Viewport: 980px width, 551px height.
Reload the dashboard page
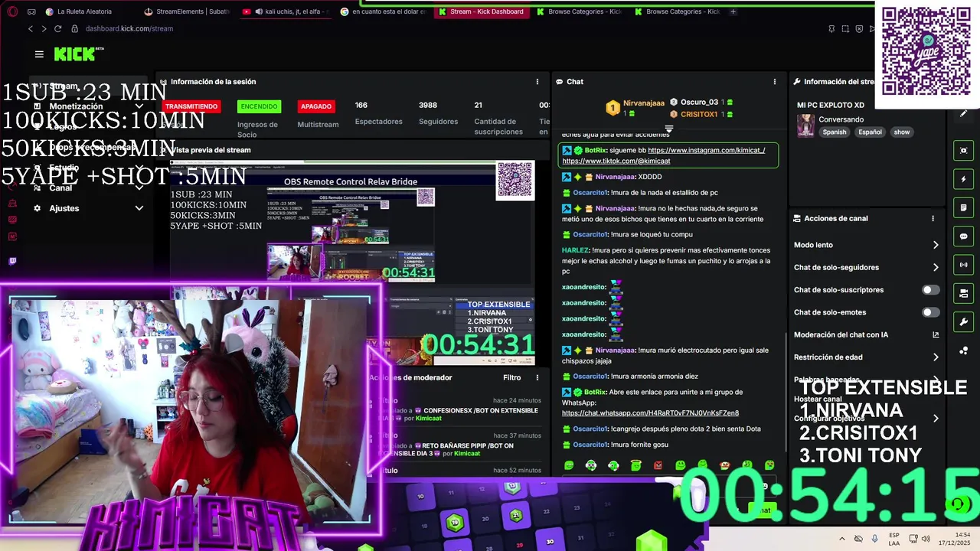(x=58, y=28)
